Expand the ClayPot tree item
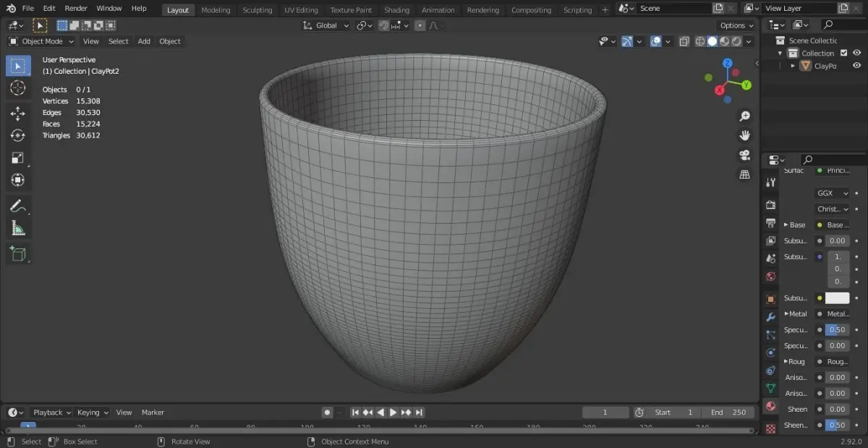 click(x=793, y=66)
